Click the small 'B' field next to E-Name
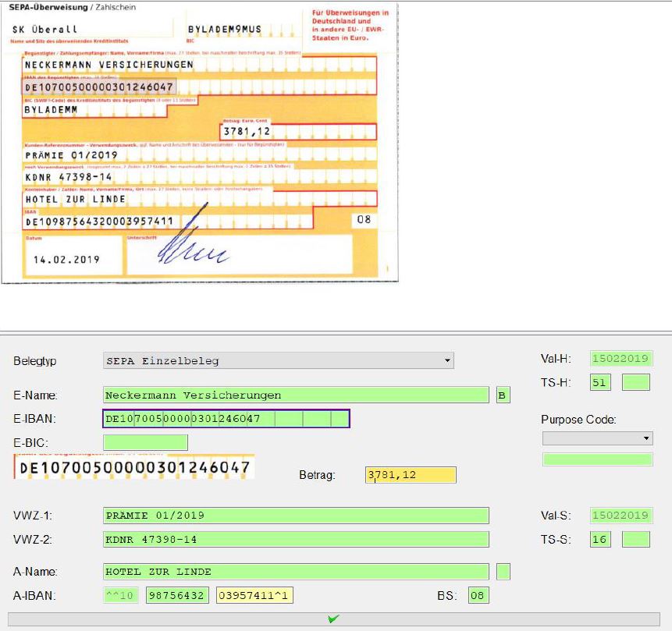The width and height of the screenshot is (672, 631). pos(503,395)
